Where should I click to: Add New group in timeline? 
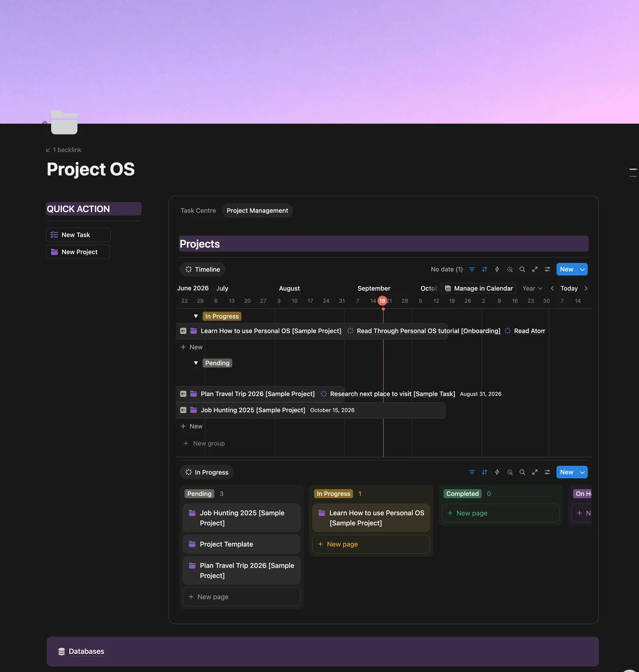coord(204,443)
